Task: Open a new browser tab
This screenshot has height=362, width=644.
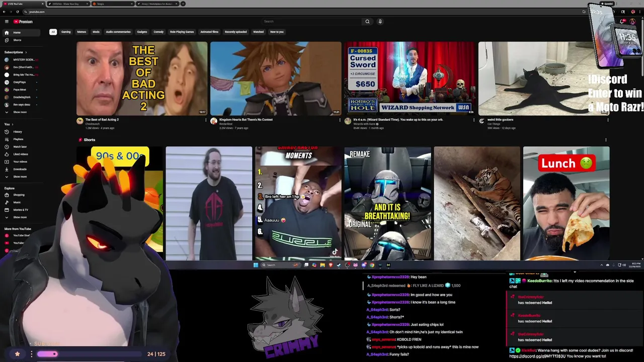Action: [x=183, y=4]
